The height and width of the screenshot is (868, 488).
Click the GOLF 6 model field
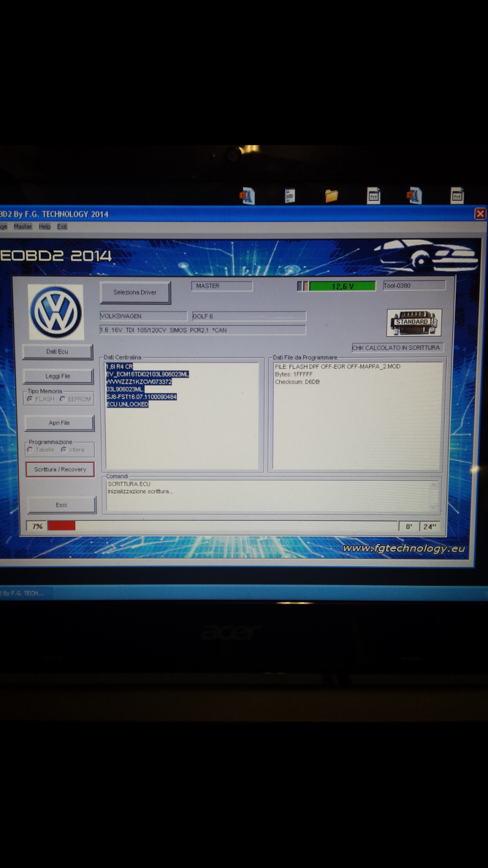click(x=249, y=316)
